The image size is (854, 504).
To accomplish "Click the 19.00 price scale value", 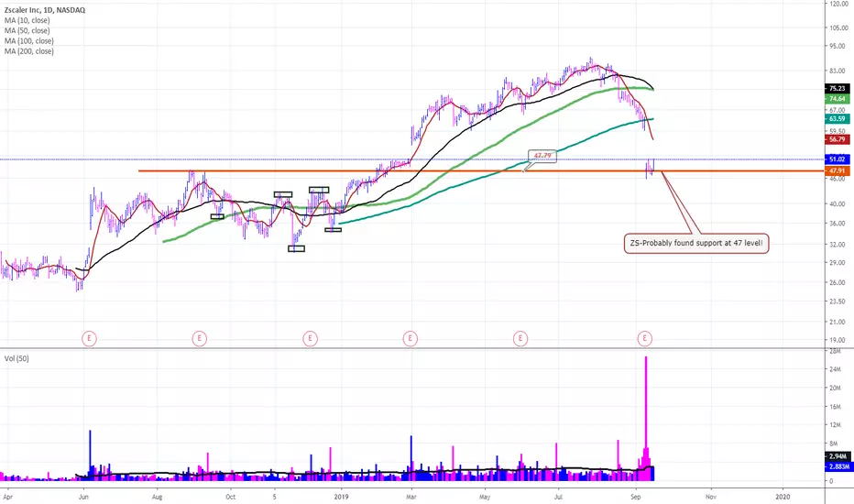I will pyautogui.click(x=838, y=340).
